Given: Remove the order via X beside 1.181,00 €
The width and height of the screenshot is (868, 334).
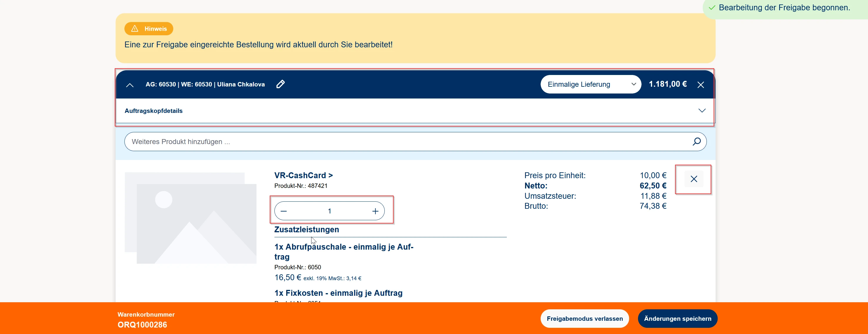Looking at the screenshot, I should [x=701, y=85].
